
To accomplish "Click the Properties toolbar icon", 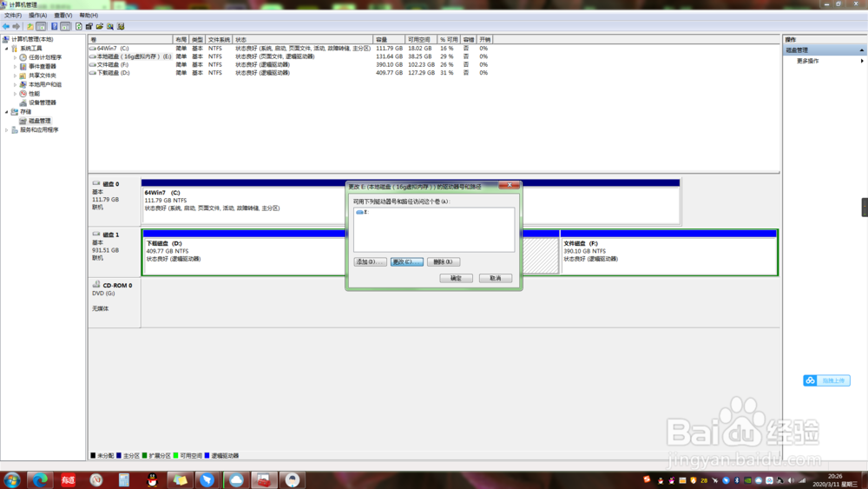I will click(x=89, y=27).
